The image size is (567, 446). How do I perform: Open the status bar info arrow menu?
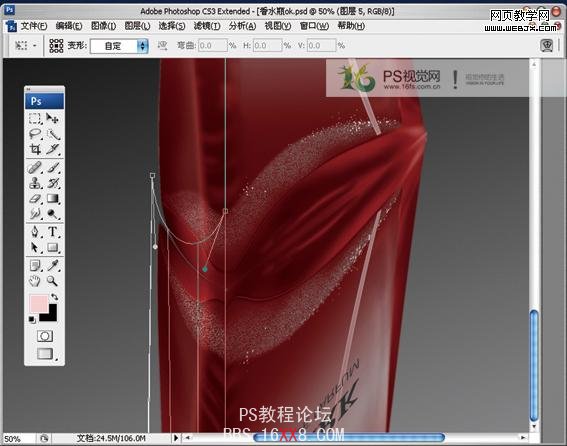176,438
